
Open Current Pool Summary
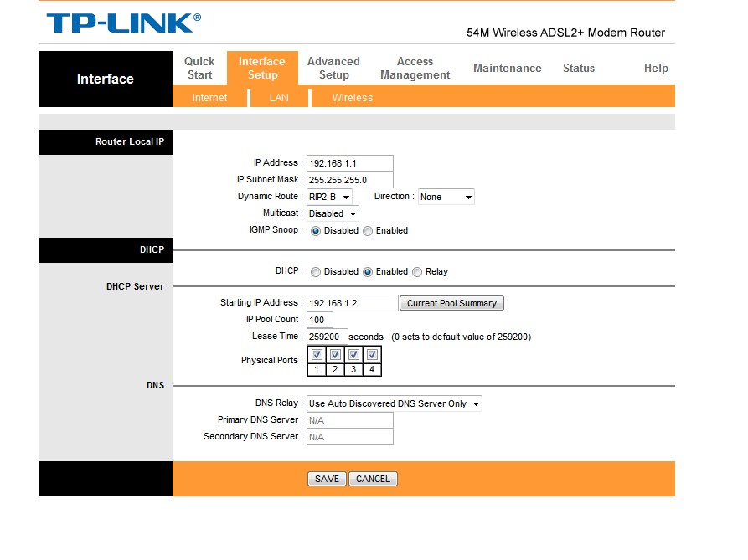click(451, 303)
